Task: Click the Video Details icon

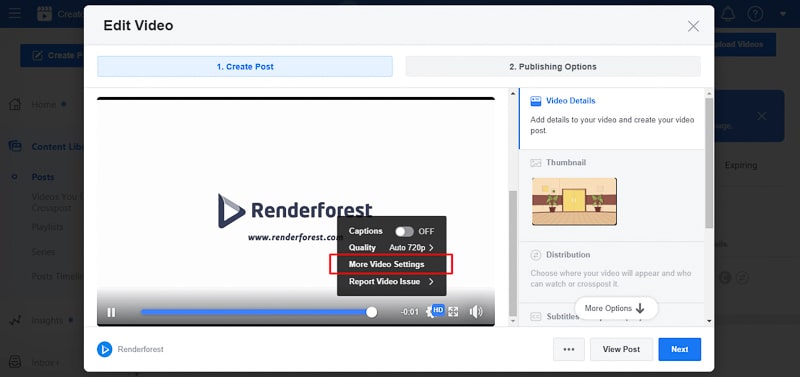Action: tap(535, 101)
